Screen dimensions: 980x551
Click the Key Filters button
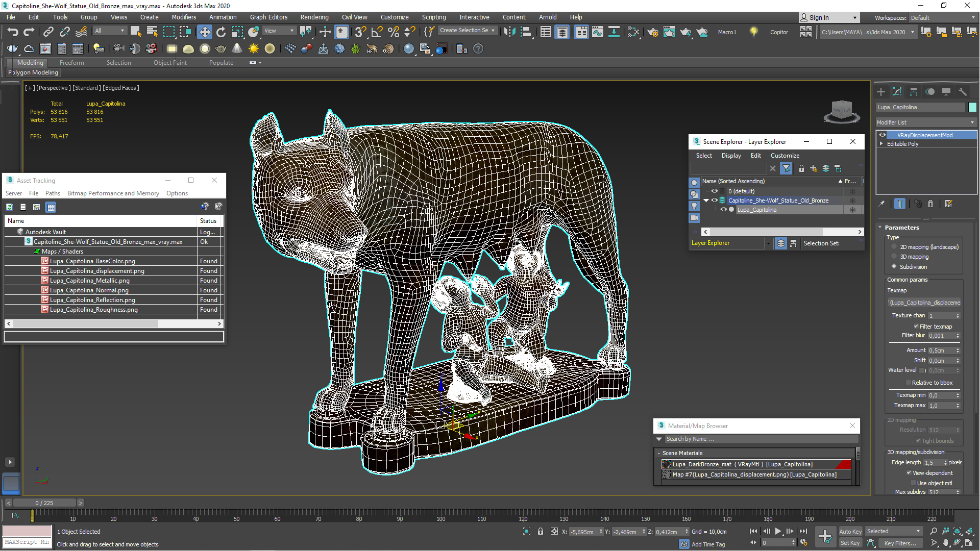coord(900,543)
